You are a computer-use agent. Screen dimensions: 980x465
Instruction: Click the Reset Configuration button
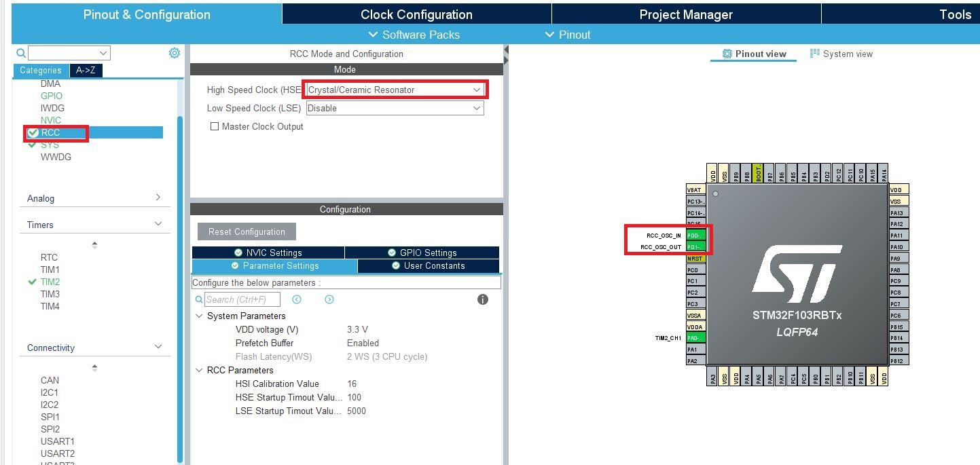pos(247,231)
